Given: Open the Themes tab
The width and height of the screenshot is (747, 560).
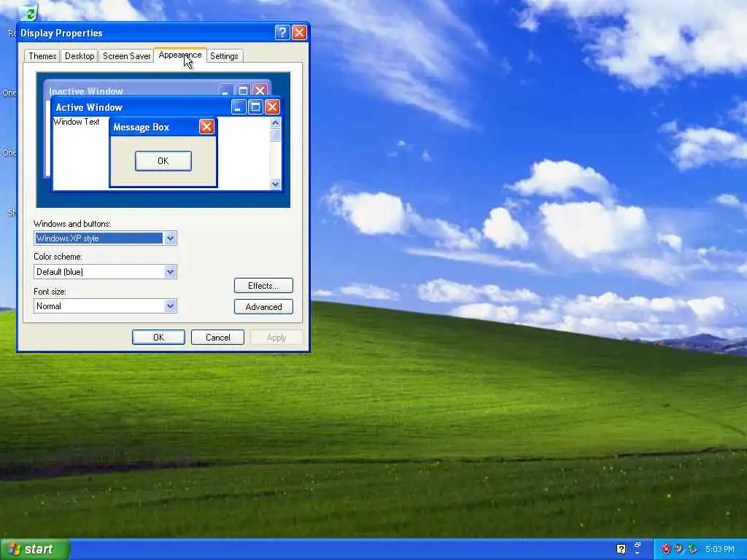Looking at the screenshot, I should (42, 56).
